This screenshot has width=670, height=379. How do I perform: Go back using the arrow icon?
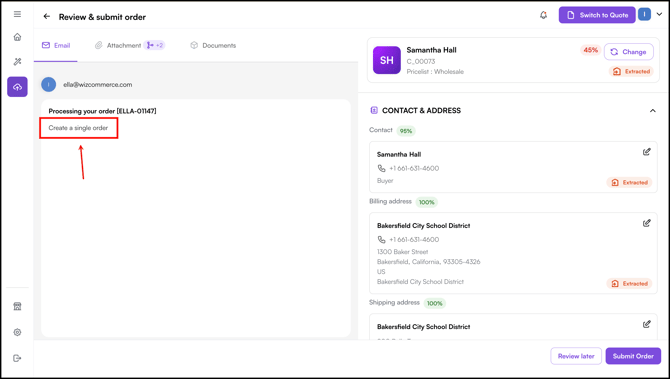[47, 17]
